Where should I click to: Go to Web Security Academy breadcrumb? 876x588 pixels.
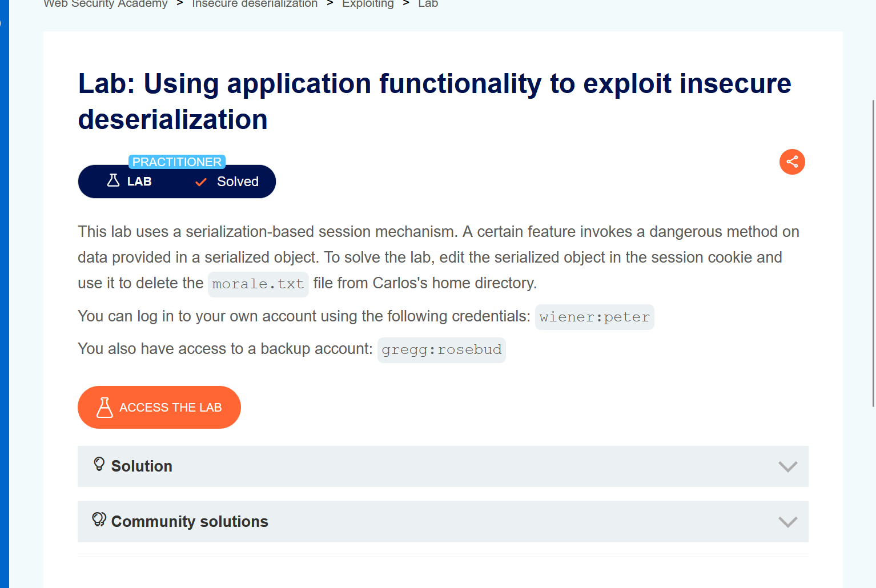pos(106,4)
